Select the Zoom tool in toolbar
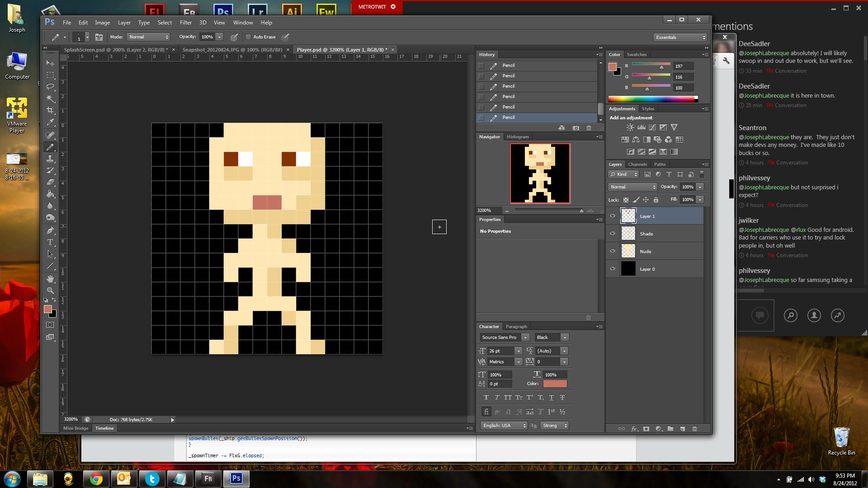868x488 pixels. (x=51, y=291)
